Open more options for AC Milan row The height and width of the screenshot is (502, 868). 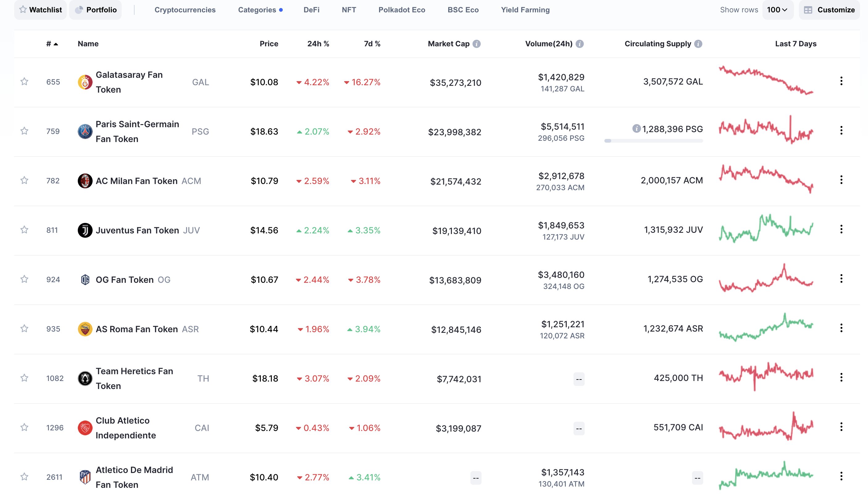click(x=841, y=180)
